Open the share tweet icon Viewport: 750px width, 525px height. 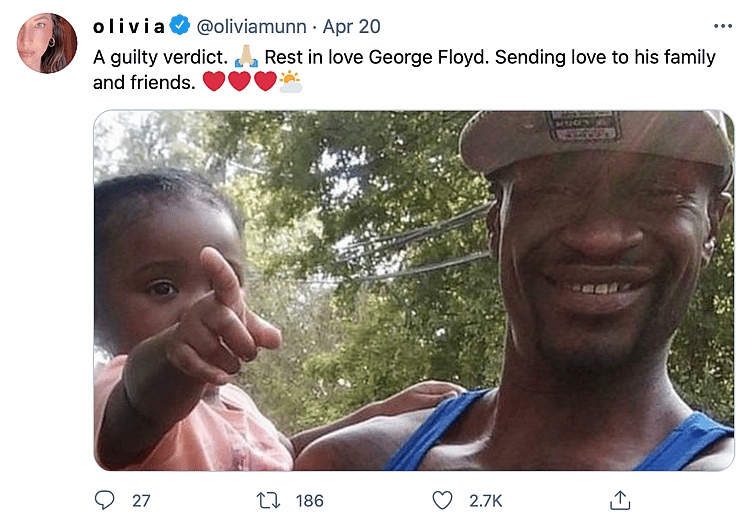pyautogui.click(x=619, y=498)
